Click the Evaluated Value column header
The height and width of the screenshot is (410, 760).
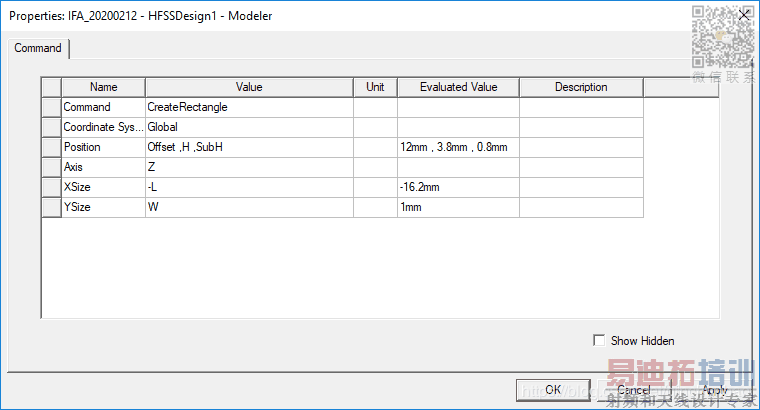coord(458,87)
